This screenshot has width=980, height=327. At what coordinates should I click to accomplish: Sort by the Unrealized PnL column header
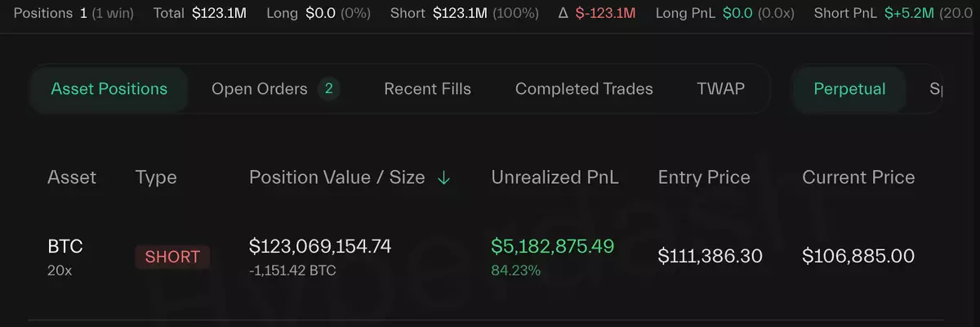pyautogui.click(x=555, y=177)
